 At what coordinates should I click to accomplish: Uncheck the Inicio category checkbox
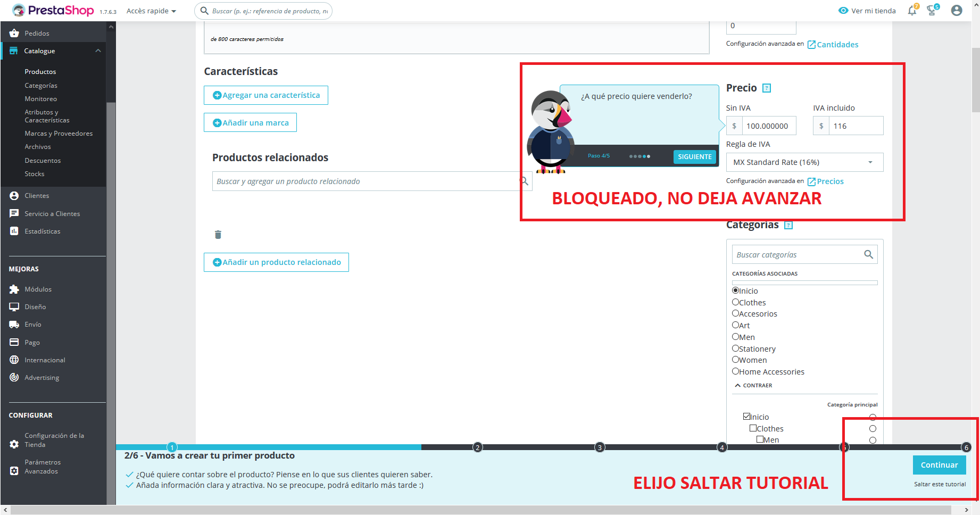click(746, 417)
